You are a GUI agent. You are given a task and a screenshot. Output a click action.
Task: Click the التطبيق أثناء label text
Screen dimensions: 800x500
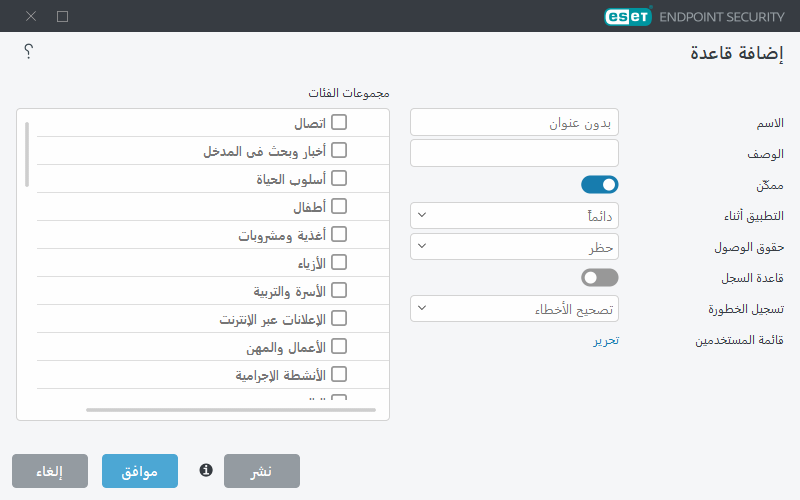[754, 216]
